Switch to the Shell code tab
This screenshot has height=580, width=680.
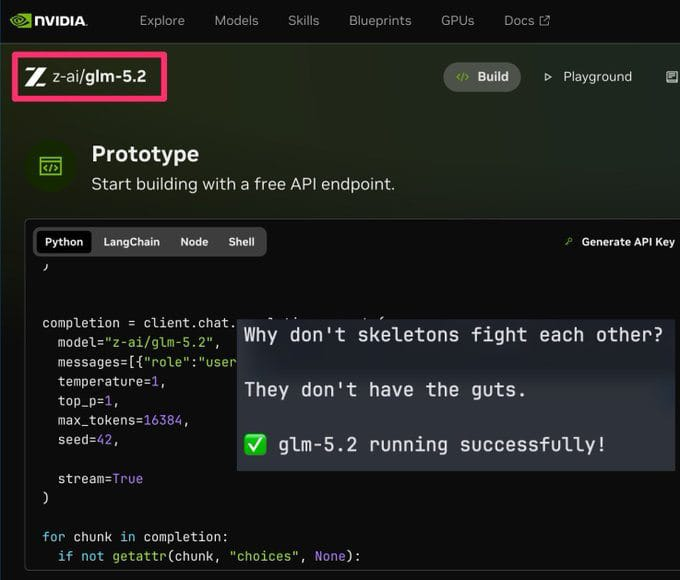pos(242,242)
